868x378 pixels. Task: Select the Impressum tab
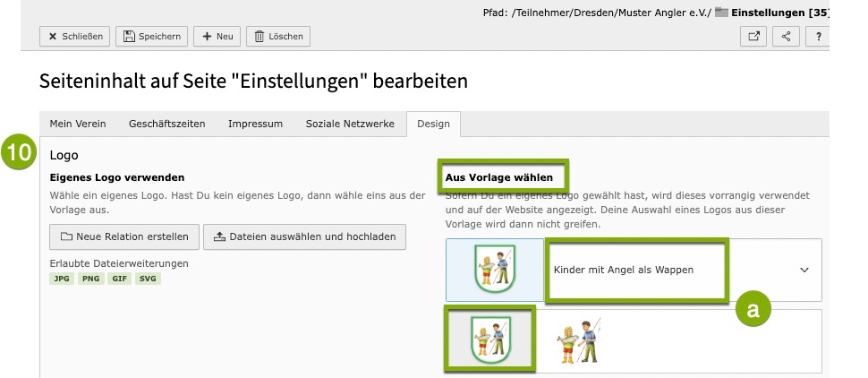click(x=255, y=124)
